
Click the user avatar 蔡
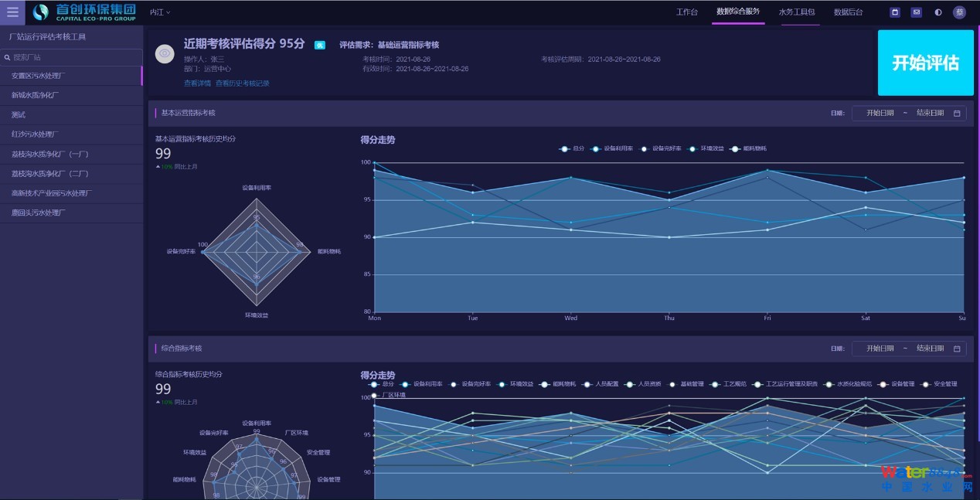pyautogui.click(x=959, y=12)
